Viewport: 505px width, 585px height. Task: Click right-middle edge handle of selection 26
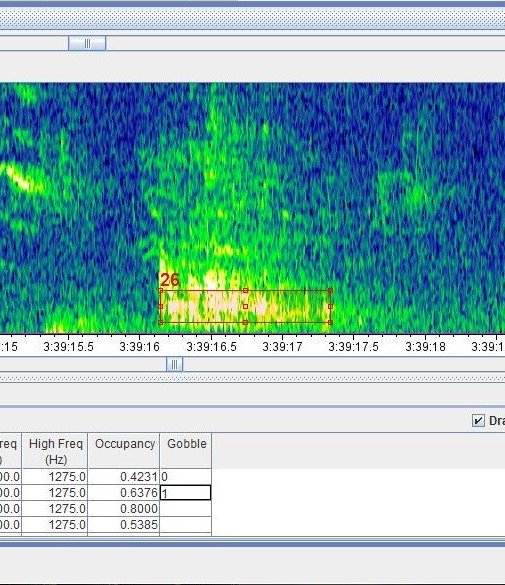click(330, 306)
